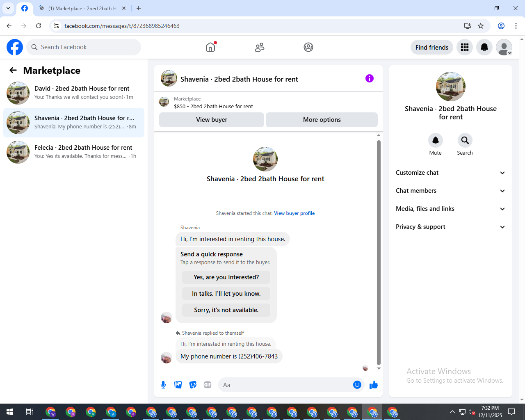Screen dimensions: 525x420
Task: Click the Find friends button
Action: pos(432,47)
